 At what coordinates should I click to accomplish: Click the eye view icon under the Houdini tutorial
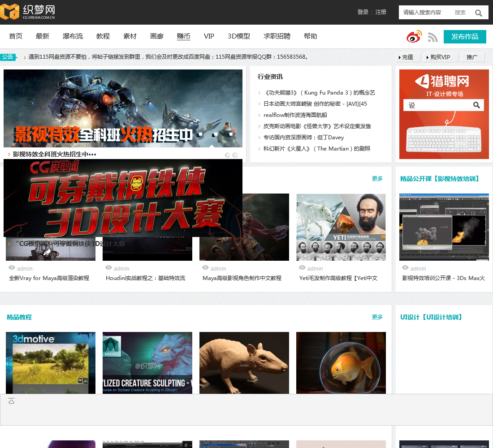point(108,267)
